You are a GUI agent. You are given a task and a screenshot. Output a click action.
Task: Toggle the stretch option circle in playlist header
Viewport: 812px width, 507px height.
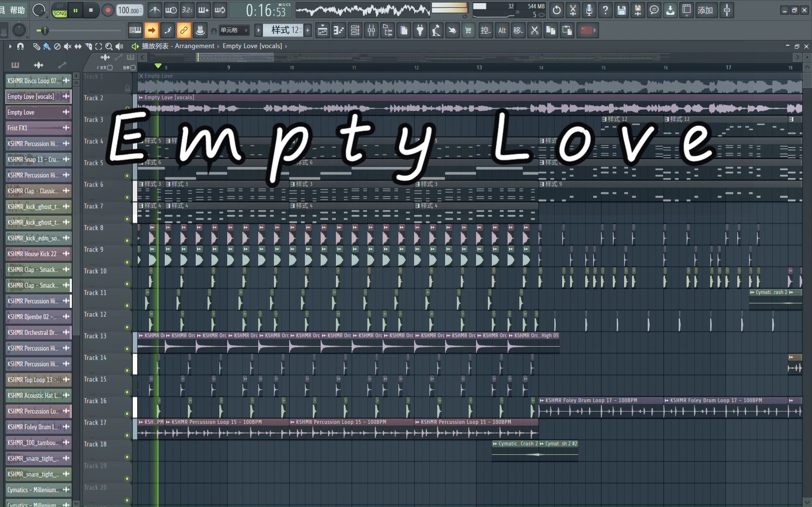(x=133, y=68)
